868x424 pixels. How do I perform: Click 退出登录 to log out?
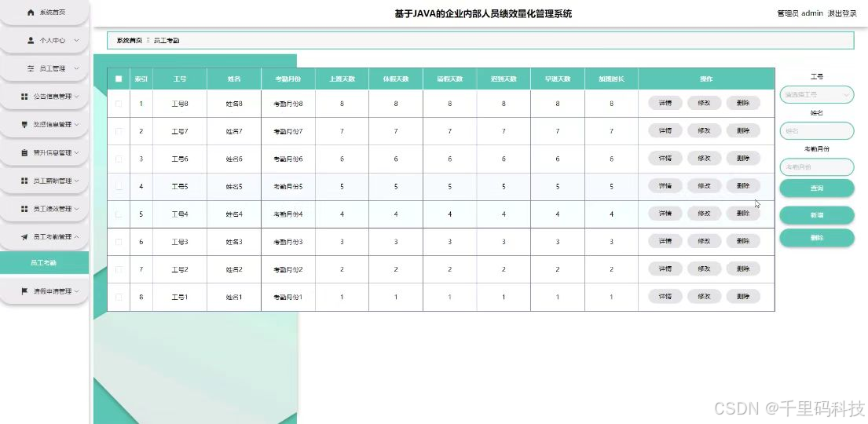(842, 13)
